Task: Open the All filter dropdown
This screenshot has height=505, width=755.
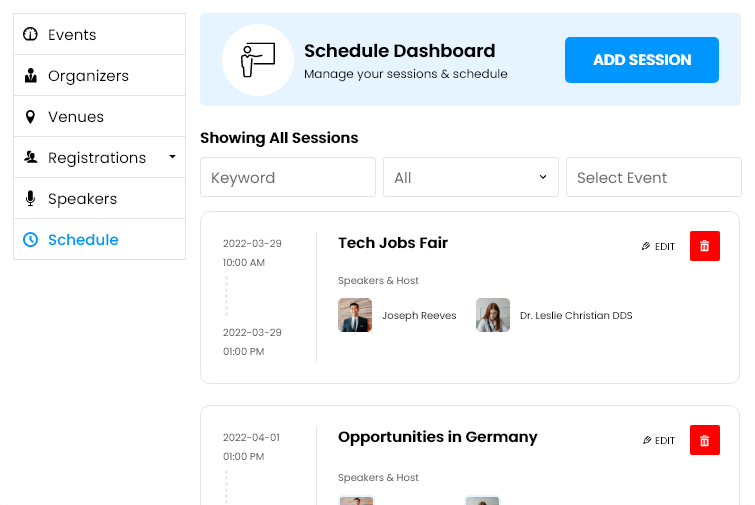Action: click(470, 177)
